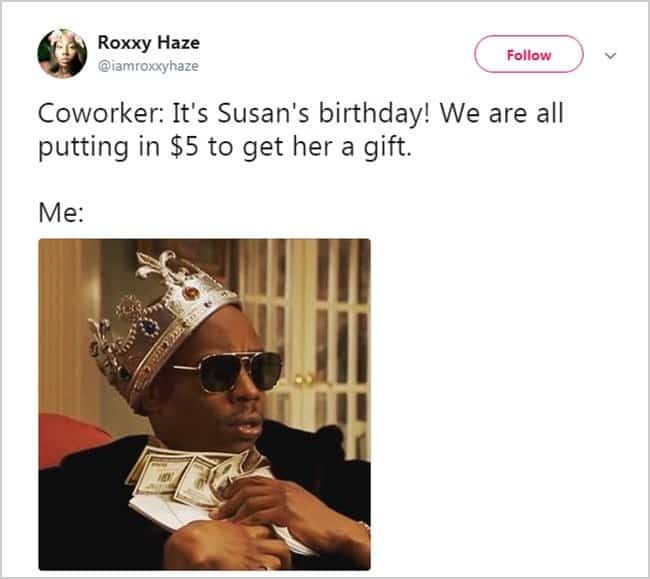Open Roxxy Haze's profile avatar
650x579 pixels.
point(62,53)
